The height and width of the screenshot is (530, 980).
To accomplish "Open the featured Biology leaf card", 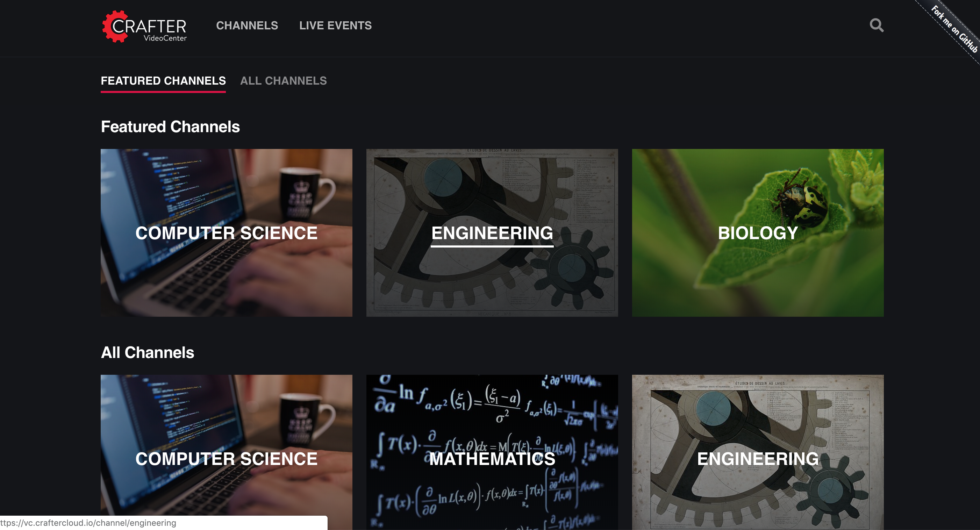I will point(758,232).
